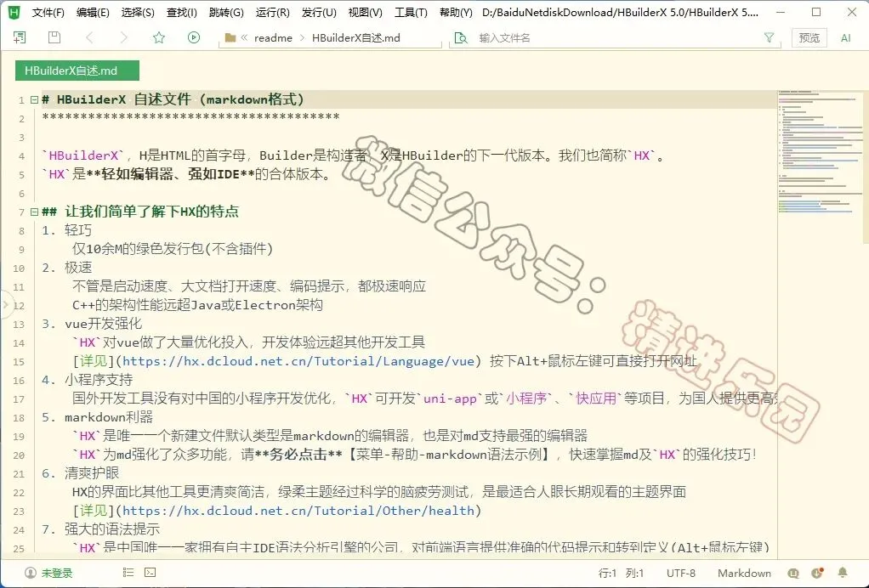Click the feedback chat icon in status bar
This screenshot has width=869, height=588.
pyautogui.click(x=793, y=573)
